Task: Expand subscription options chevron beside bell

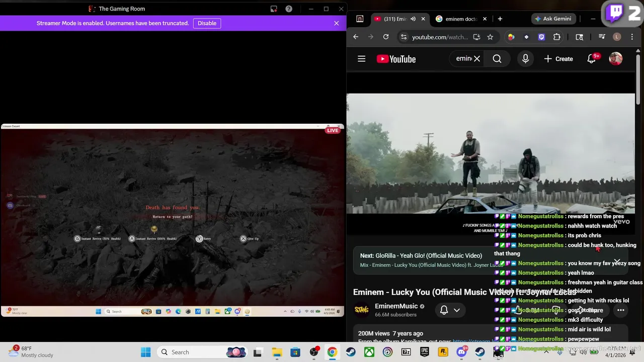Action: pos(457,310)
